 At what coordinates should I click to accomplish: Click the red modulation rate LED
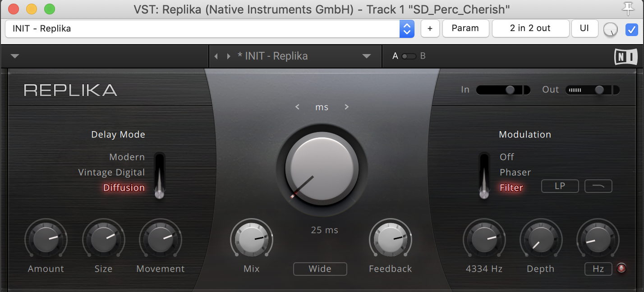point(621,269)
